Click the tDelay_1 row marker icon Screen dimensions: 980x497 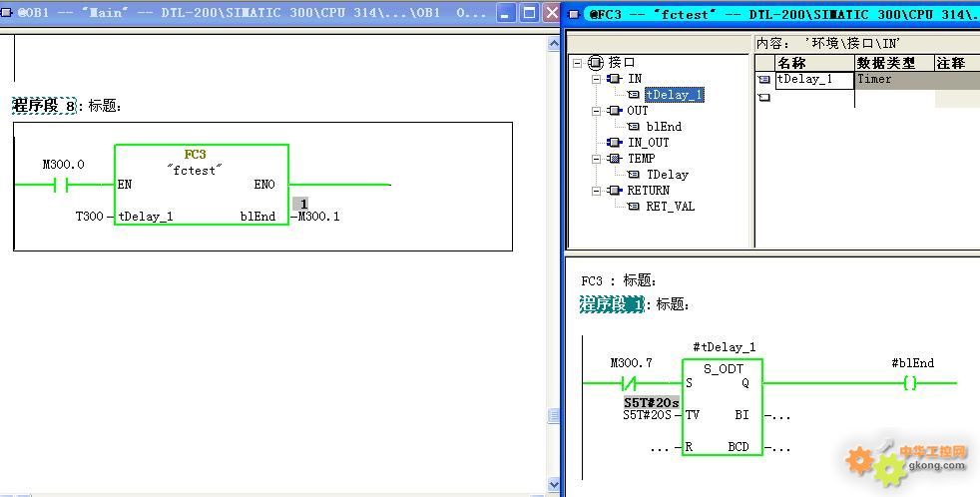click(x=764, y=80)
